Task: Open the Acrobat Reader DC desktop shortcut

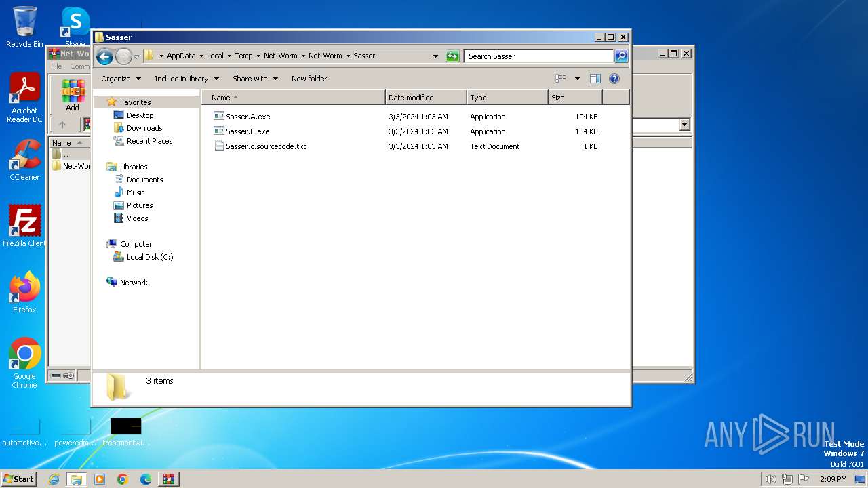Action: pos(24,98)
